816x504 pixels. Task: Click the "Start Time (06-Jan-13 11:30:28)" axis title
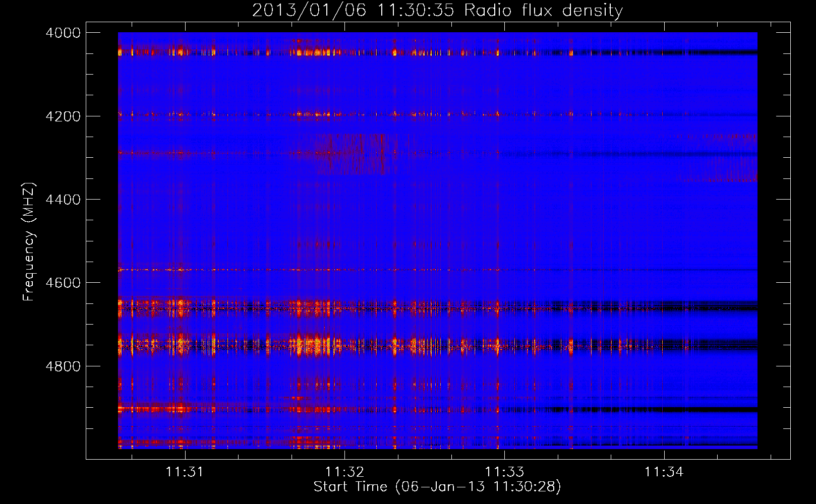[x=437, y=487]
